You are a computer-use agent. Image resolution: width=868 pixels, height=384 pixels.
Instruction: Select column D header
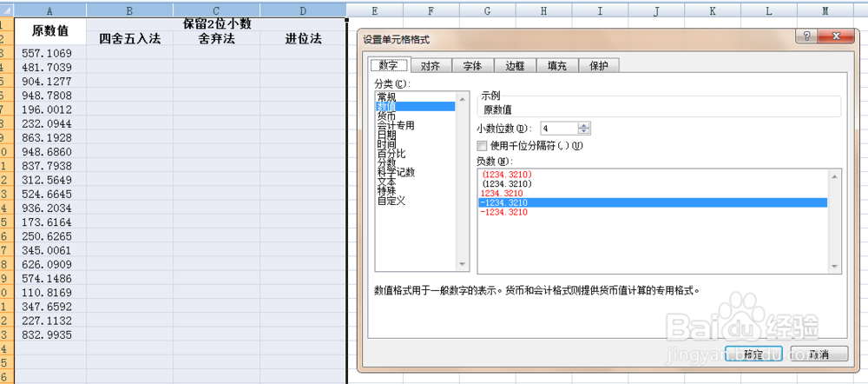point(303,10)
